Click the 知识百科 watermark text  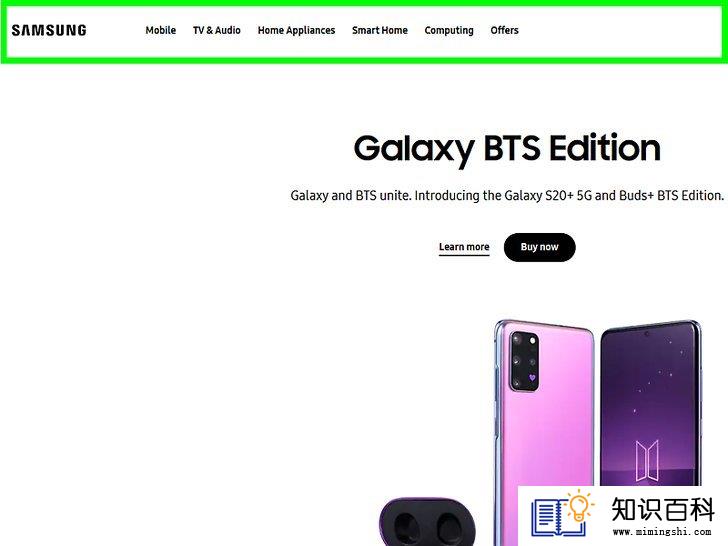(x=663, y=509)
